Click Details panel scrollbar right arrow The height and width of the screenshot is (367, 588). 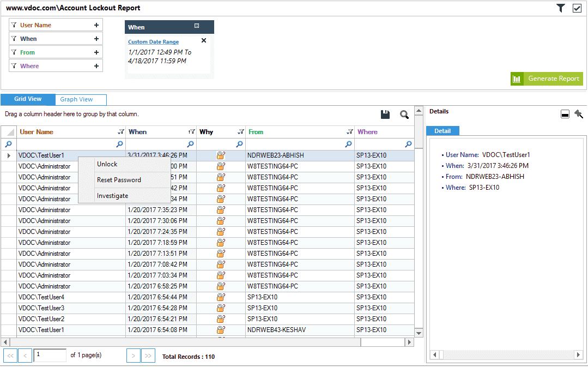578,354
